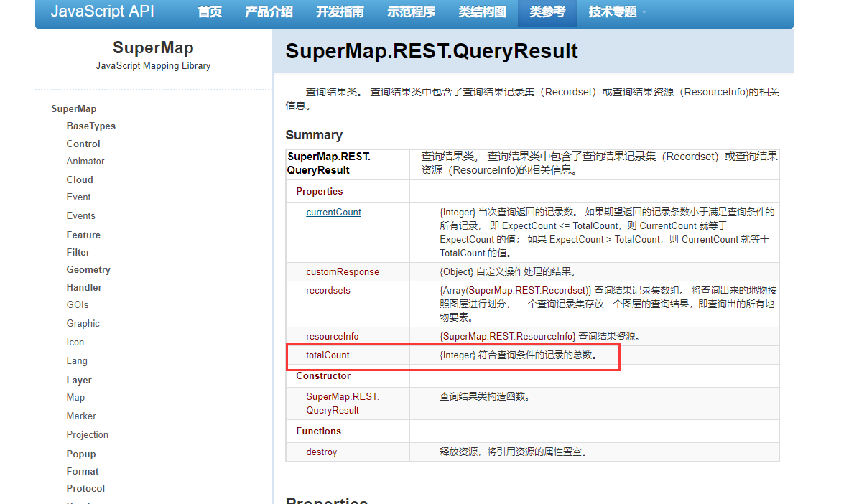854x504 pixels.
Task: Open Projection in the class list
Action: pyautogui.click(x=87, y=434)
